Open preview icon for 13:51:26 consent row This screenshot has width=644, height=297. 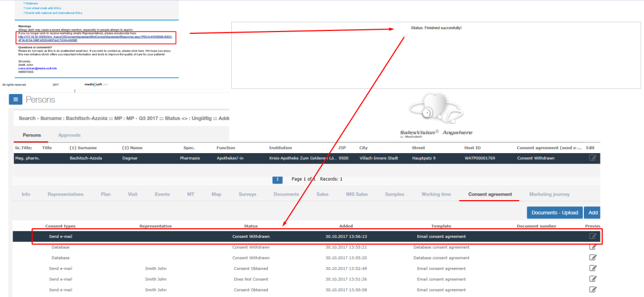point(593,279)
